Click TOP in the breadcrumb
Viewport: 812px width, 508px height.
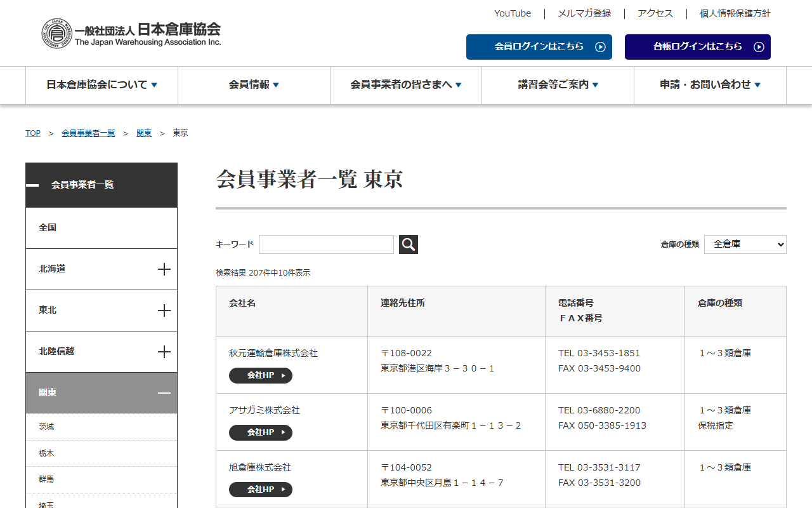tap(33, 133)
